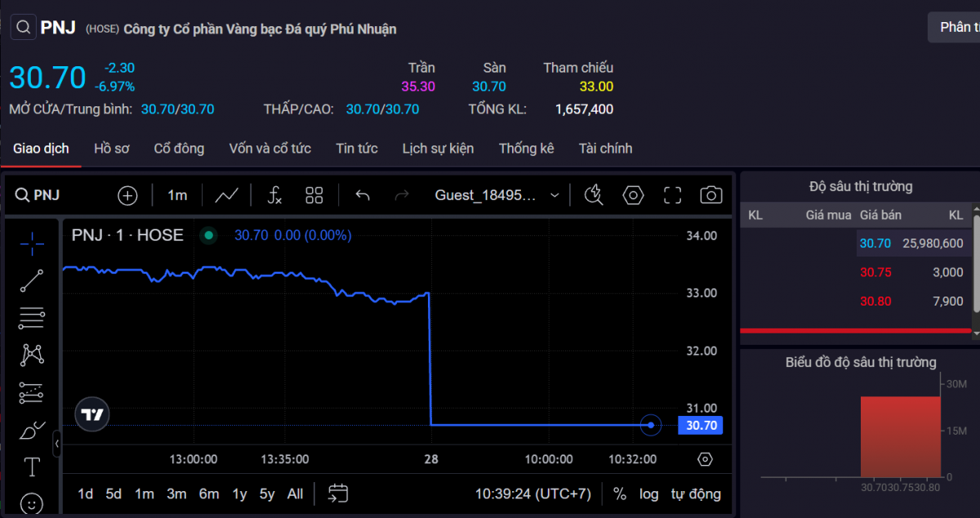980x518 pixels.
Task: Toggle auto scale tự động
Action: [x=696, y=493]
